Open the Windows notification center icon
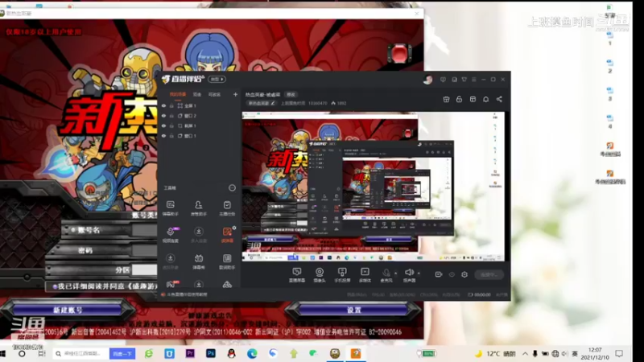 (619, 353)
